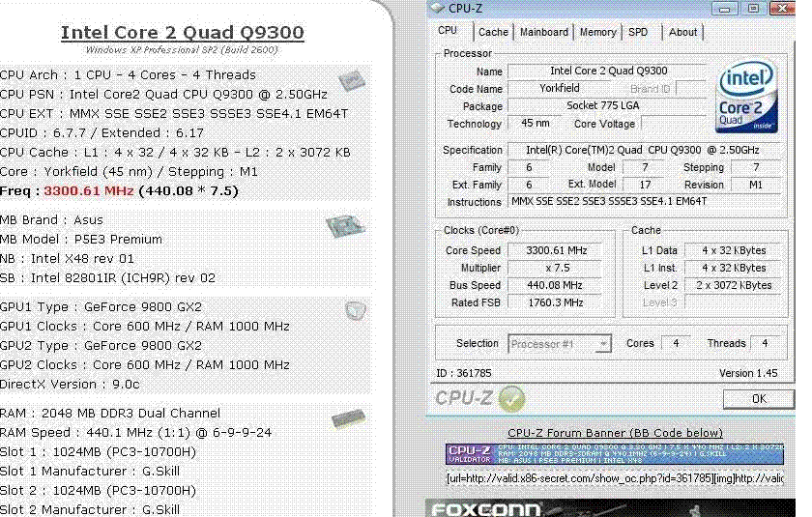Screen dimensions: 812x517
Task: Open the CPU-Z Forum Banner link
Action: click(615, 433)
